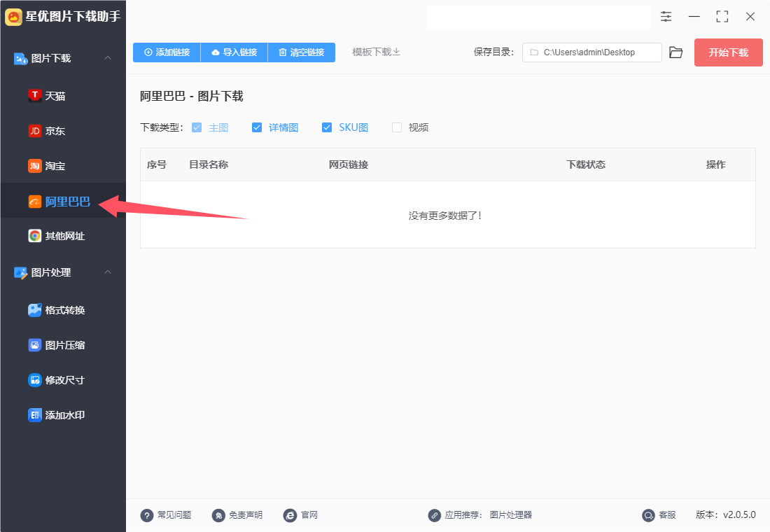Click the 版本: v2.0.5.0 text
Viewport: 770px width, 532px height.
coord(726,514)
